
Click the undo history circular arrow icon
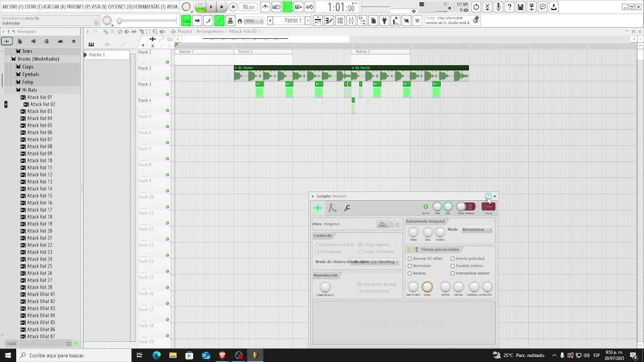tap(476, 7)
